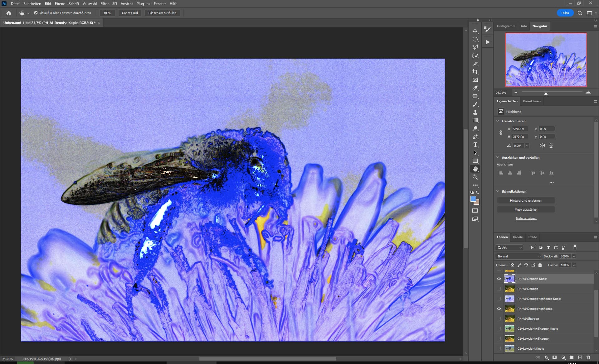
Task: Select the Move tool
Action: pyautogui.click(x=475, y=31)
